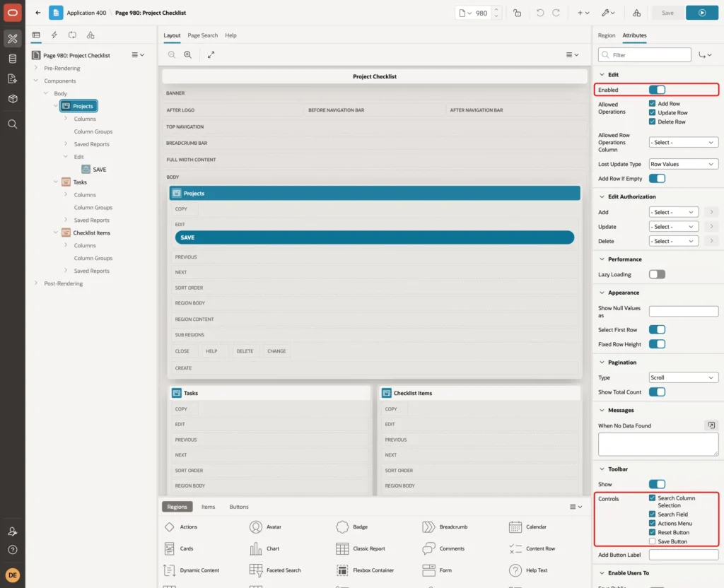Screen dimensions: 724x588
Task: Uncheck the Update Row operation
Action: click(652, 112)
